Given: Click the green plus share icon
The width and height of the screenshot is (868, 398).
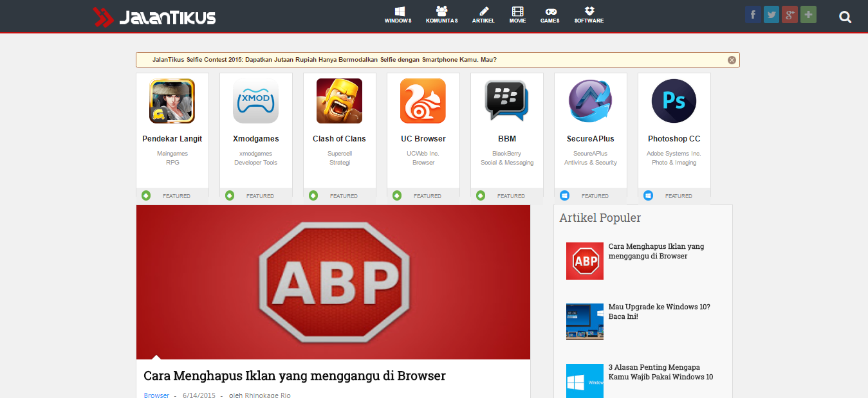Looking at the screenshot, I should tap(809, 15).
